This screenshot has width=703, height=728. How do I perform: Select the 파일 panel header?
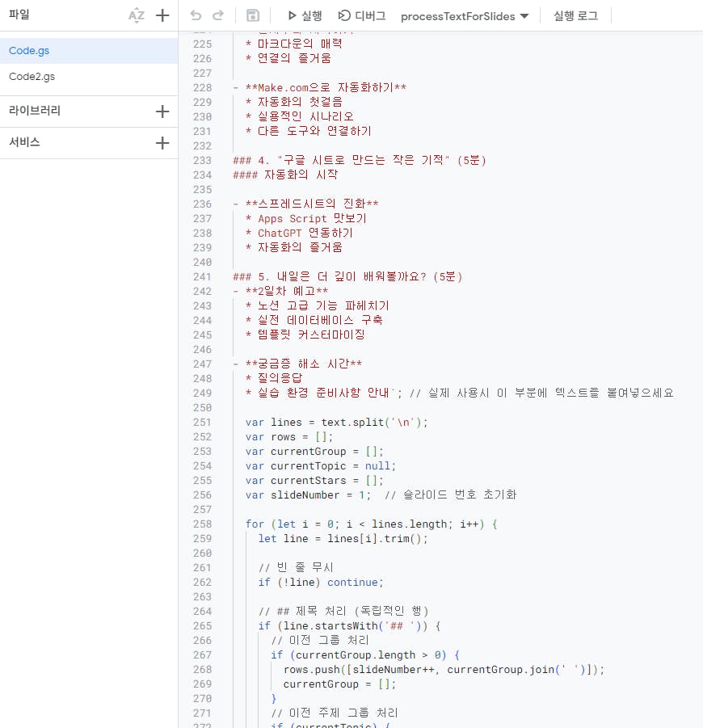pyautogui.click(x=19, y=15)
